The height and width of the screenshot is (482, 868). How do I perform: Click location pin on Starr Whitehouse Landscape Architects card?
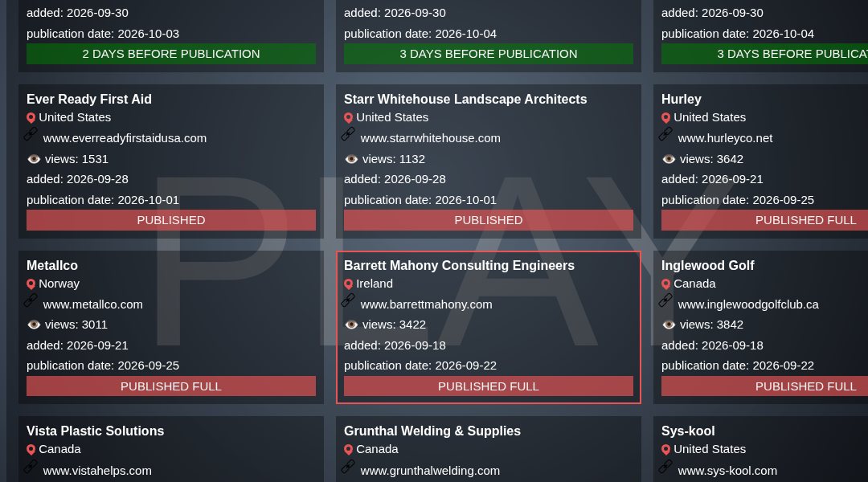click(348, 118)
